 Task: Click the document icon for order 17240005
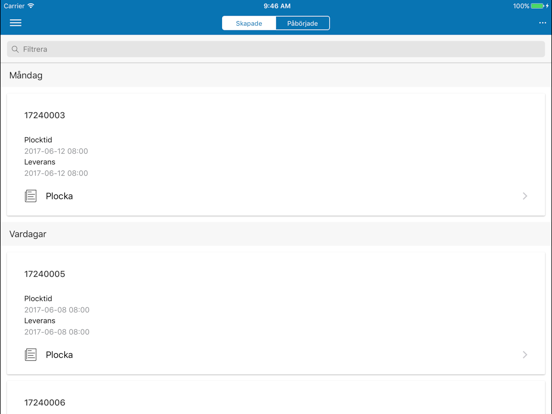coord(31,355)
